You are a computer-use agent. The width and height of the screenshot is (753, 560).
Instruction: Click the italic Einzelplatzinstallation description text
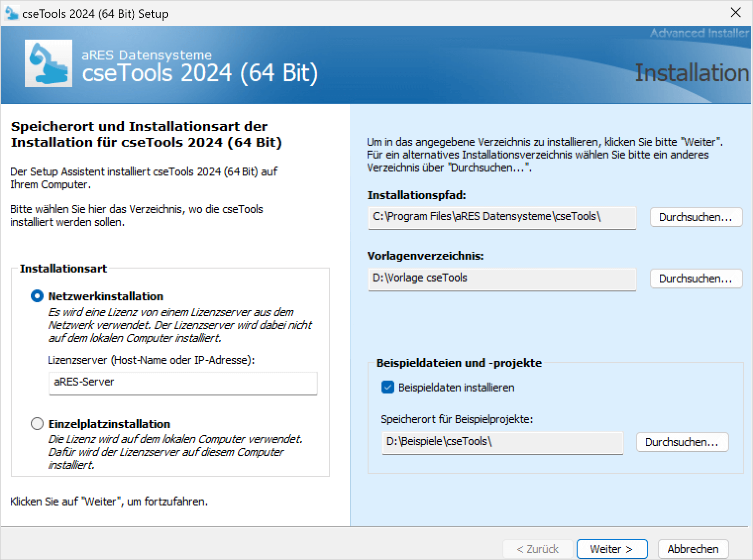(x=175, y=452)
